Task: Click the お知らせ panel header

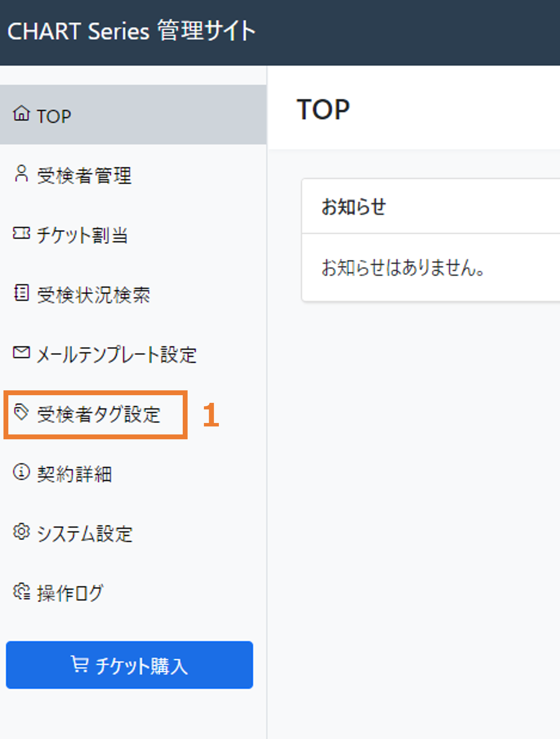Action: coord(431,206)
